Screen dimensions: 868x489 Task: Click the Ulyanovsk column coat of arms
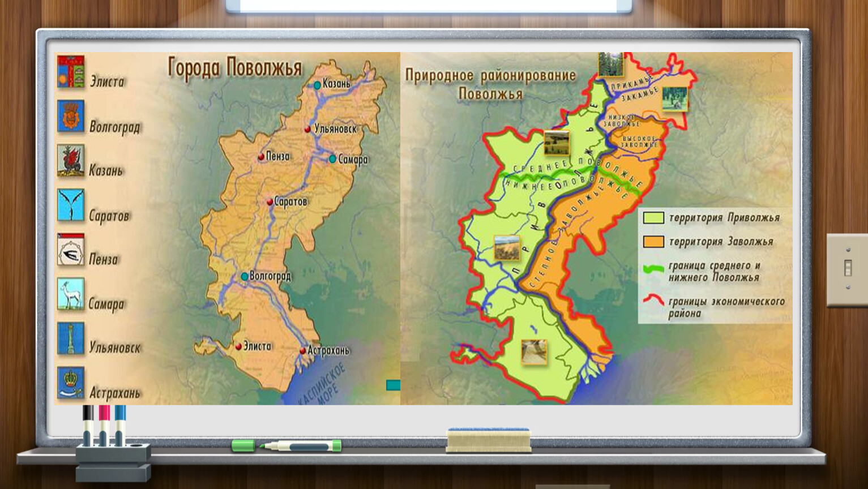click(71, 338)
